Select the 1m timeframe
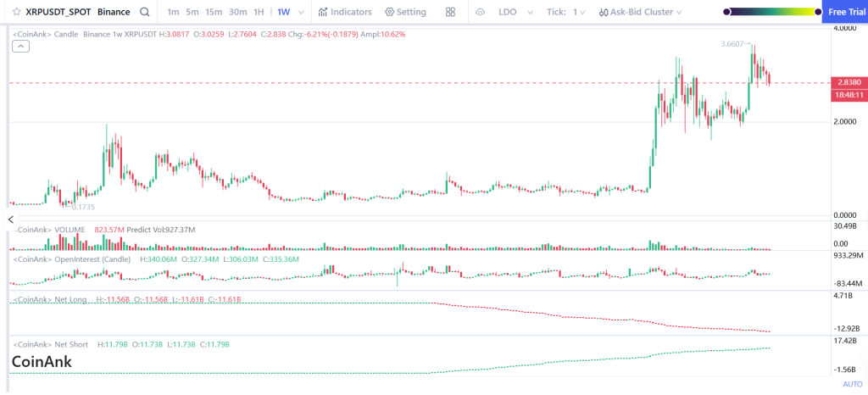The image size is (868, 395). click(x=173, y=12)
